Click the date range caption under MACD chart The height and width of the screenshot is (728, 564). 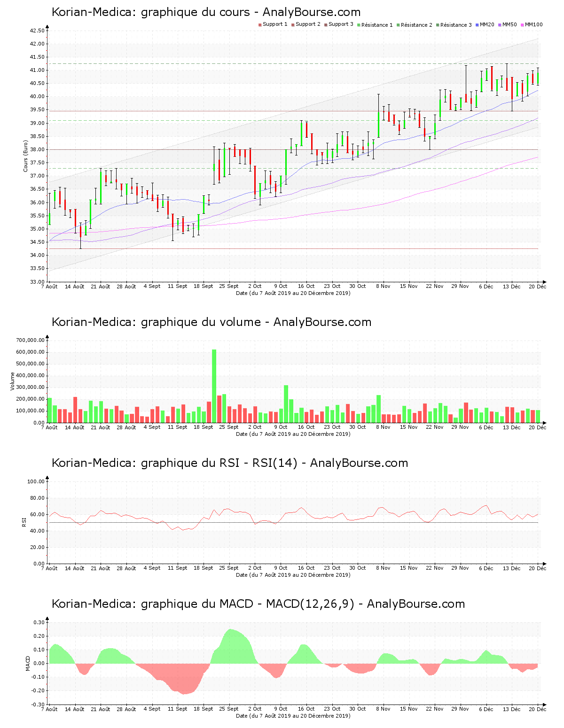coord(293,716)
